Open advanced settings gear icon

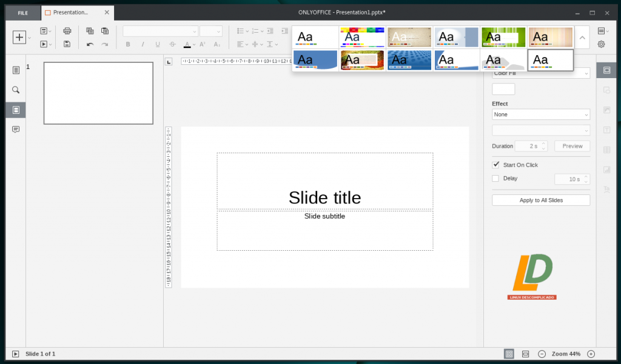click(601, 44)
